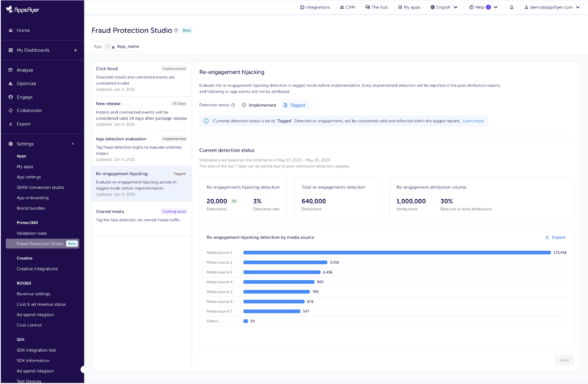The width and height of the screenshot is (588, 384).
Task: Open Cost control
Action: (29, 325)
